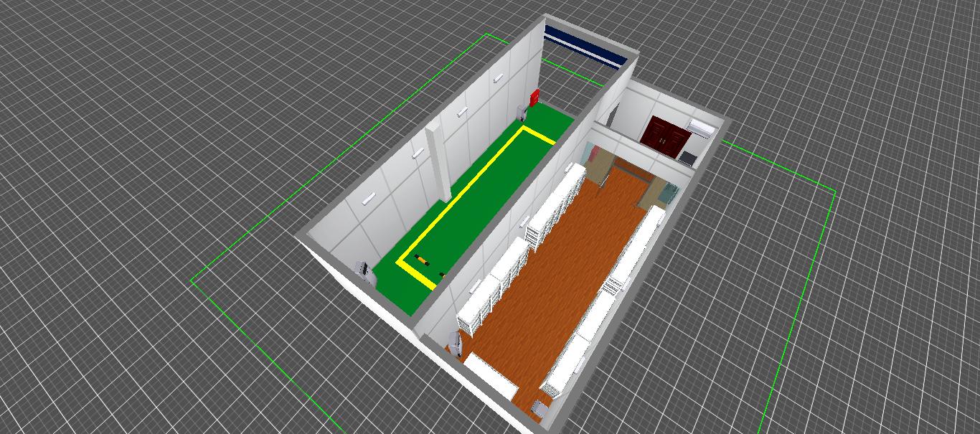The image size is (980, 434).
Task: Select the white desk at wooden floor's near end
Action: [492, 374]
